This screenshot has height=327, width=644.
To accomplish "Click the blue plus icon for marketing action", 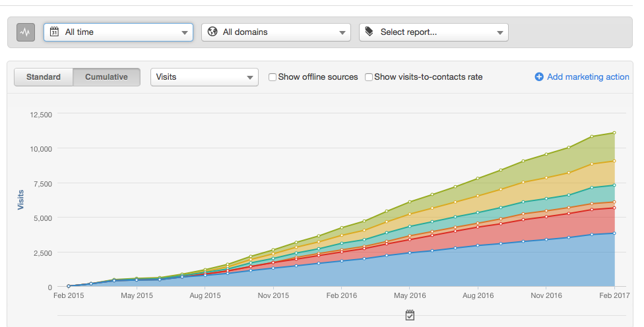I will (x=539, y=77).
